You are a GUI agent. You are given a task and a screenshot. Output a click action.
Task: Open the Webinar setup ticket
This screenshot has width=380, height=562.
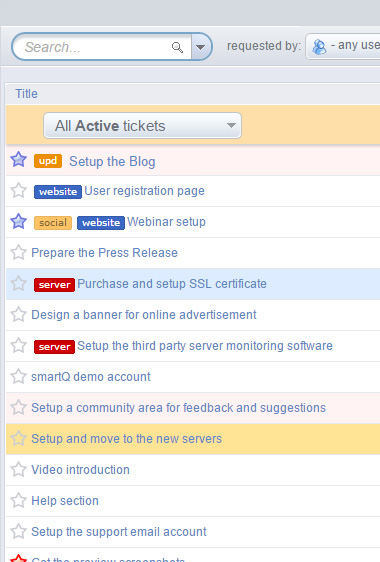pyautogui.click(x=166, y=222)
